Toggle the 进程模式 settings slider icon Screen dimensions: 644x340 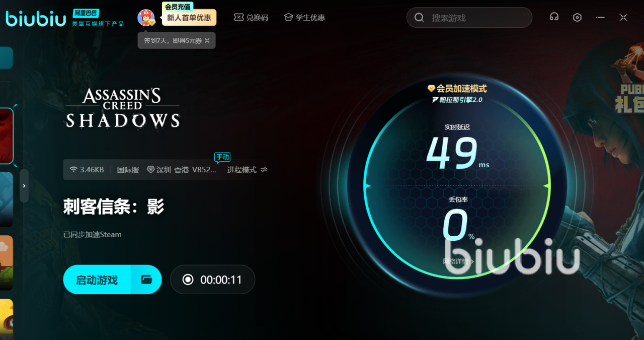[x=264, y=170]
